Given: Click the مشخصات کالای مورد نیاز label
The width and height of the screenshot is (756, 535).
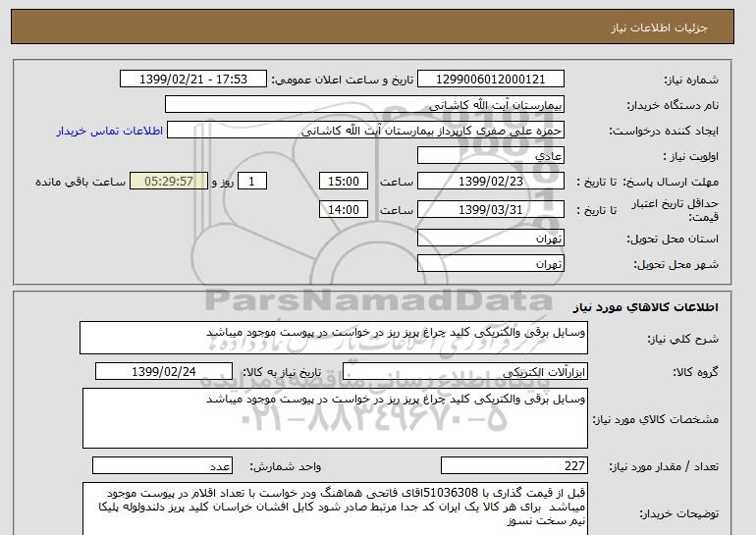Looking at the screenshot, I should [655, 419].
